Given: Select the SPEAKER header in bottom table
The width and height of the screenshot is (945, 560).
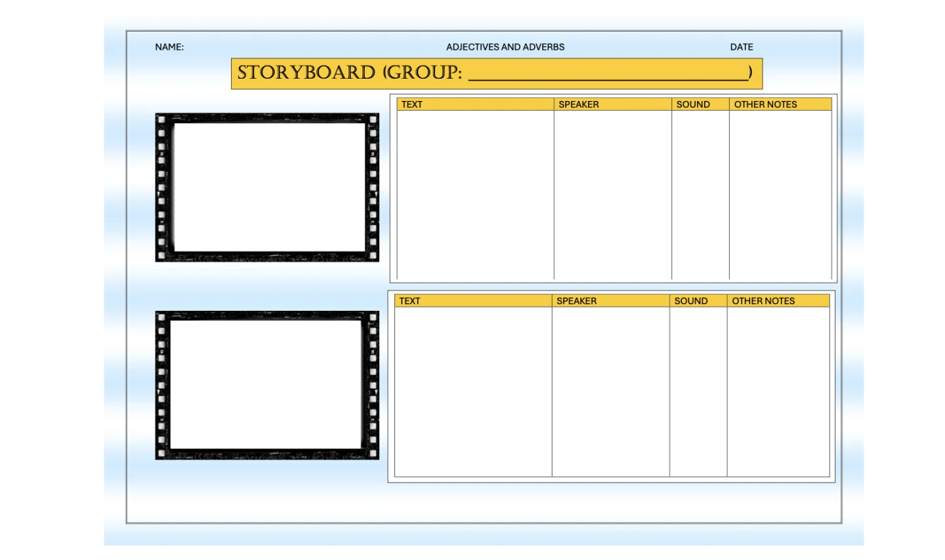Looking at the screenshot, I should pyautogui.click(x=576, y=301).
